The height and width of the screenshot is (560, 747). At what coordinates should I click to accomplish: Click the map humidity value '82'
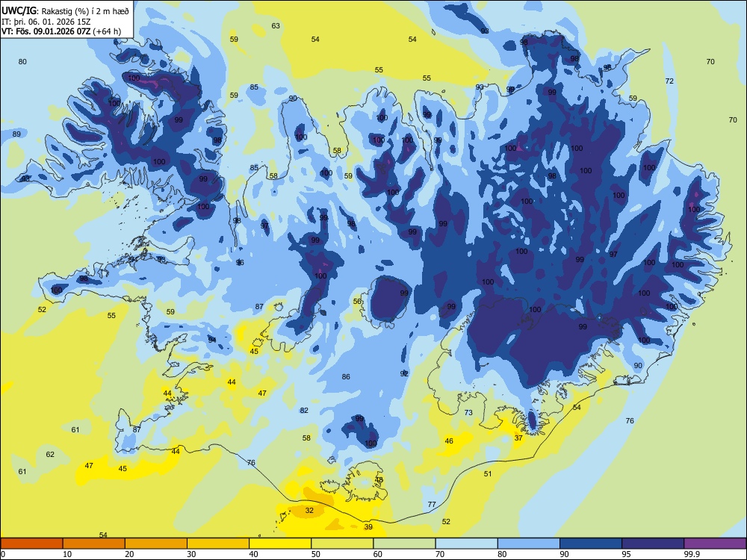click(x=304, y=411)
